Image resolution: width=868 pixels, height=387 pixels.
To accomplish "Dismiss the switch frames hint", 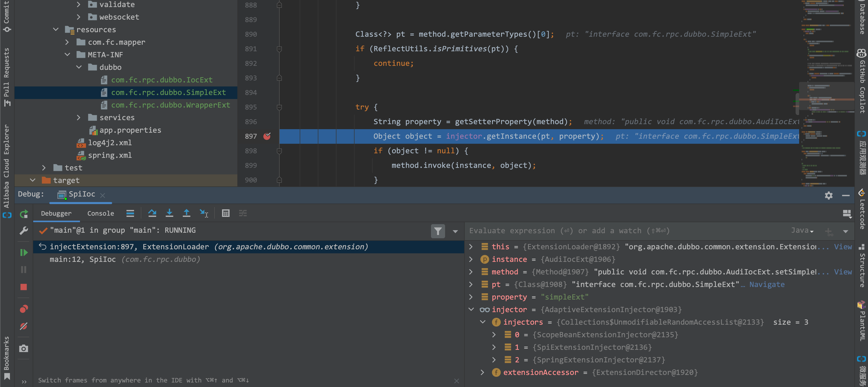I will click(x=457, y=381).
